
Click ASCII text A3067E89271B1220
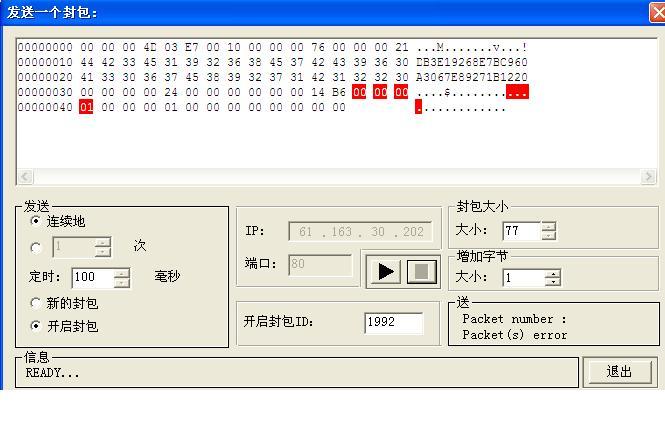(x=472, y=77)
